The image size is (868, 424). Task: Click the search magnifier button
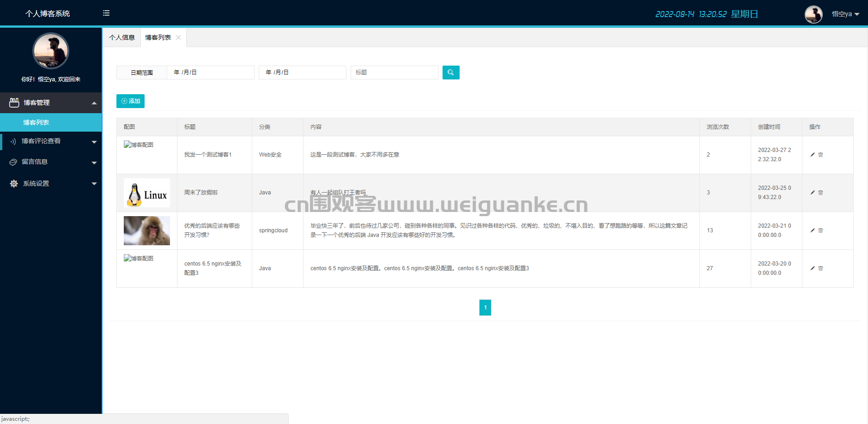[x=451, y=73]
